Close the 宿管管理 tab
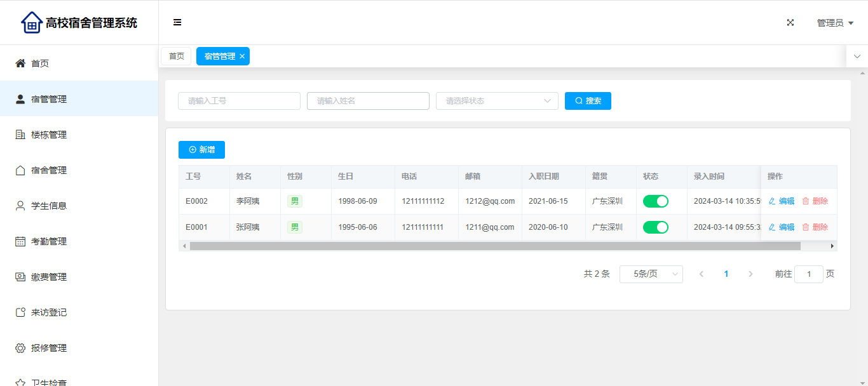Viewport: 868px width, 386px height. pos(242,57)
